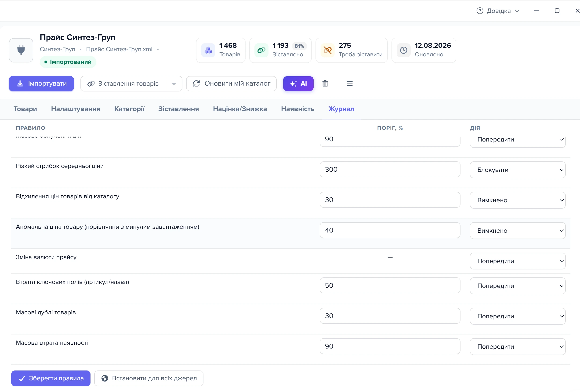Click threshold field with value 300
Viewport: 580px width, 392px height.
(x=390, y=169)
